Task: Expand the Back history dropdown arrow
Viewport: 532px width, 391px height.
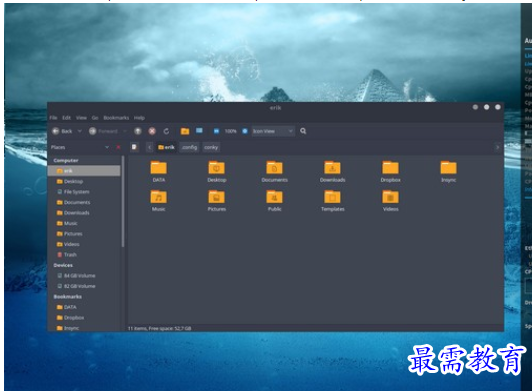Action: point(80,131)
